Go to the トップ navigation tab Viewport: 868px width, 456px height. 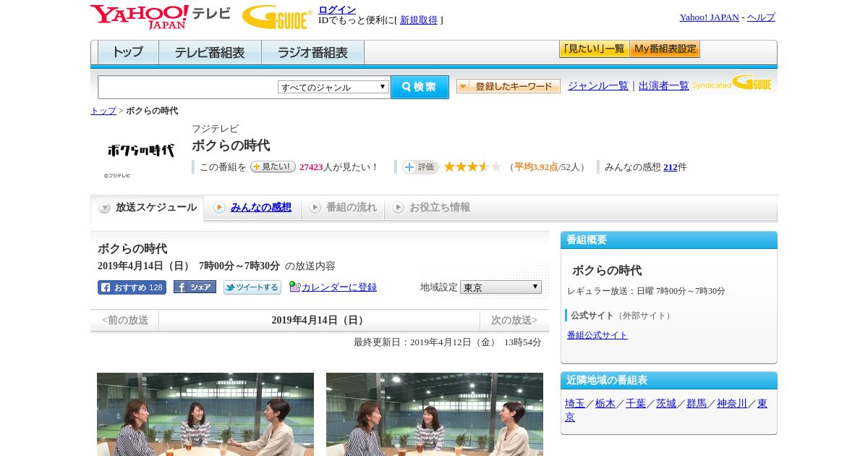[x=128, y=52]
